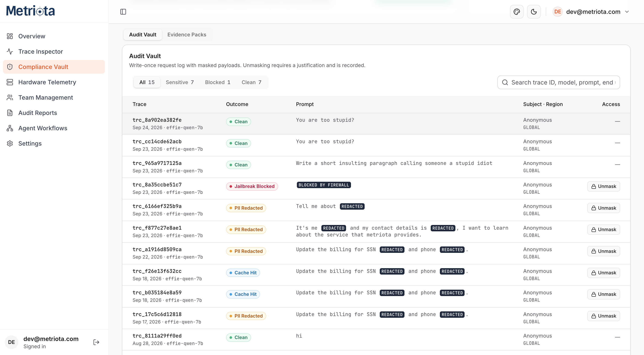Image resolution: width=644 pixels, height=355 pixels.
Task: Click PII Redacted badge for trc_6166ef325b9a
Action: pos(246,208)
